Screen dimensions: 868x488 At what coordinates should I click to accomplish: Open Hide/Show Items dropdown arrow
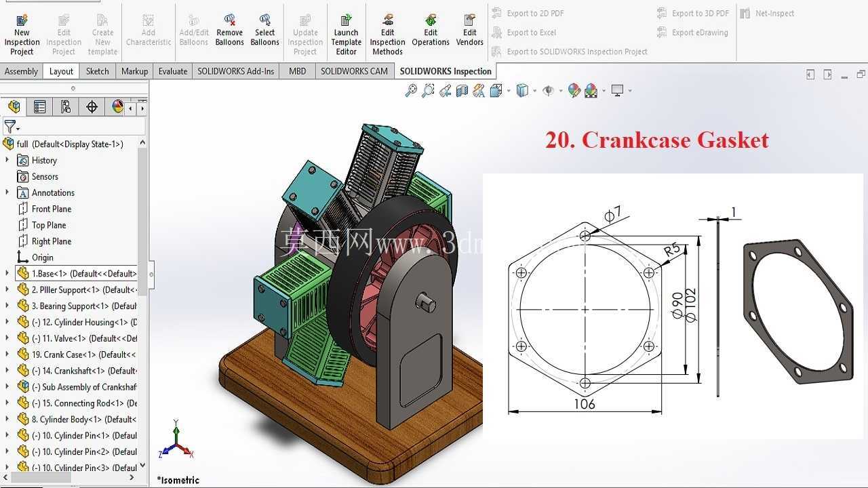(x=561, y=91)
